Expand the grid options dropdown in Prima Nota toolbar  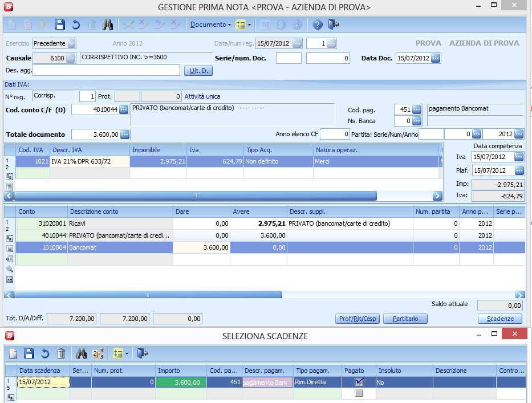point(249,25)
